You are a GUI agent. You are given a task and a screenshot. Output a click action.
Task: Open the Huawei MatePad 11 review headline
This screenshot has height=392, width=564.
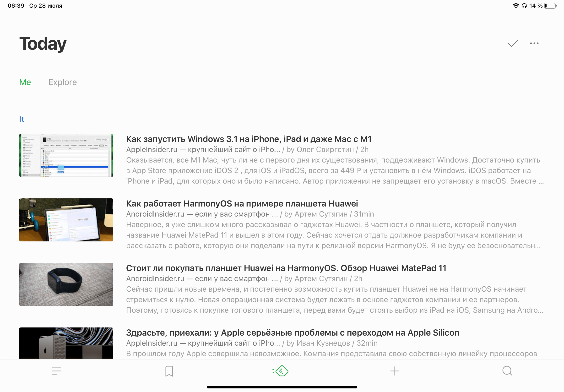pos(286,268)
